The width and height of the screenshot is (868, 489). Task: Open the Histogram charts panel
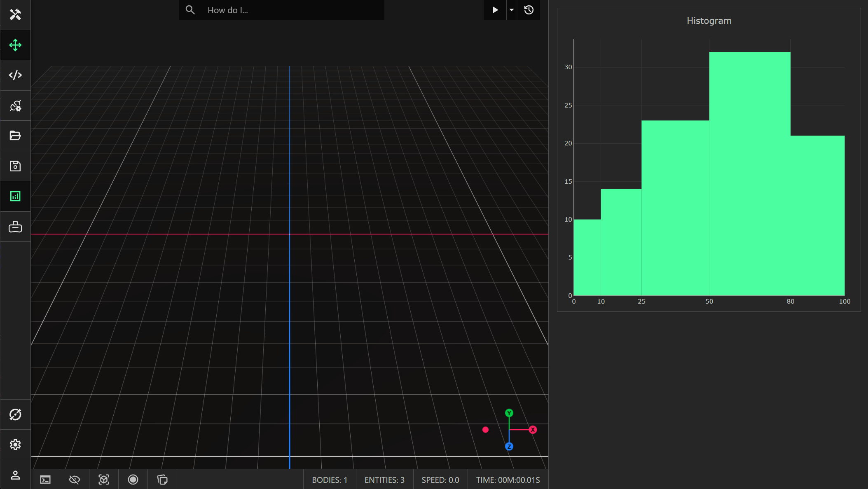point(15,196)
